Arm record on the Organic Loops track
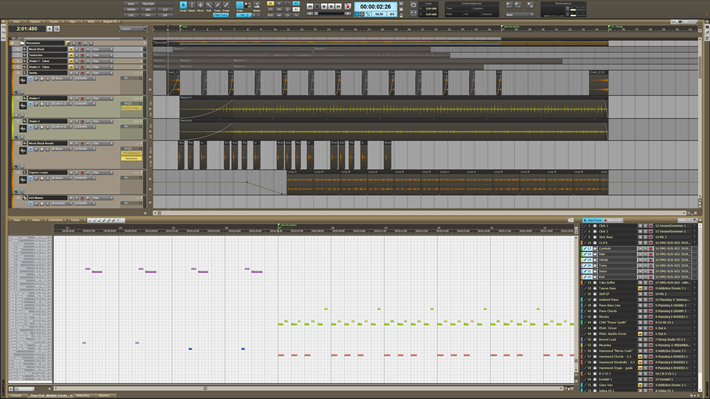The height and width of the screenshot is (399, 710). 82,173
